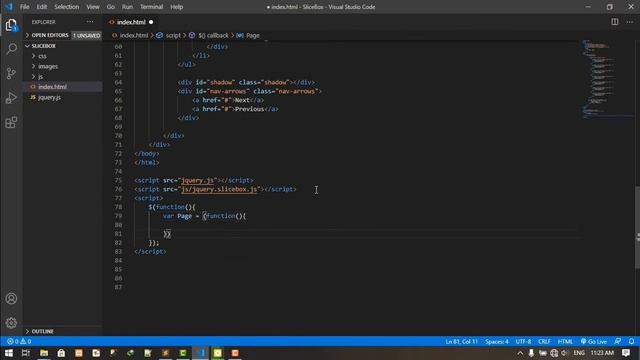Click the volume tray icon
Viewport: 640px width, 360px height.
click(x=564, y=353)
